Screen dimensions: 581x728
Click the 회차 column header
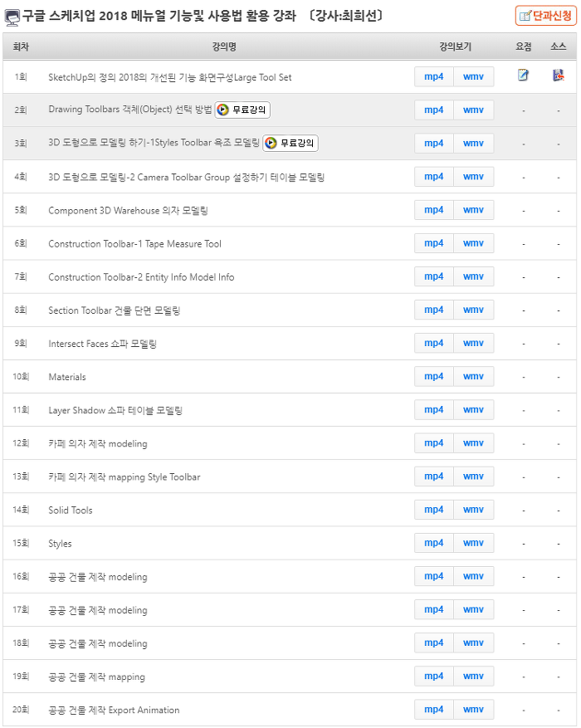point(21,46)
